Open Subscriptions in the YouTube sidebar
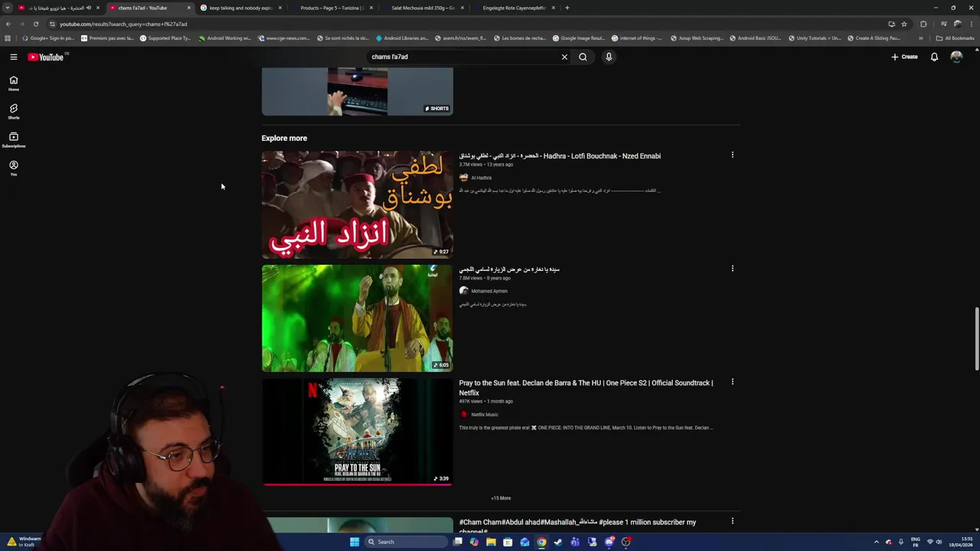Screen dimensions: 980x551 pyautogui.click(x=14, y=140)
